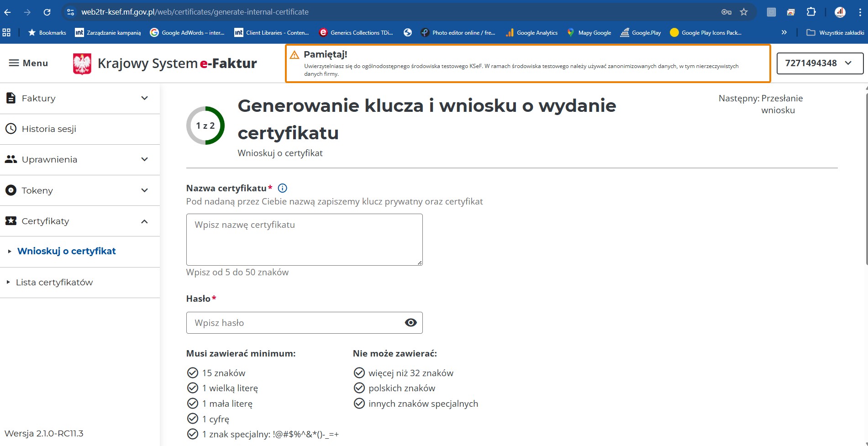Click the Polish eagle emblem logo
The height and width of the screenshot is (446, 868).
[82, 63]
